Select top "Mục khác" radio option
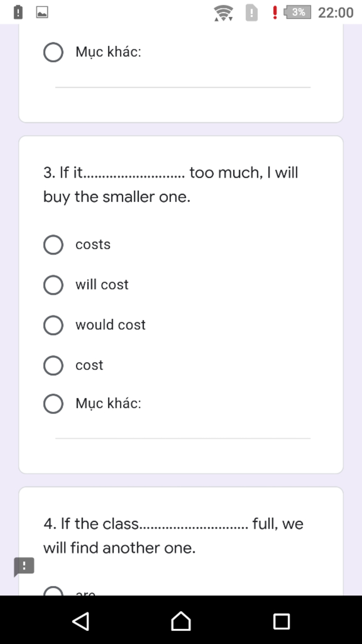Image resolution: width=362 pixels, height=644 pixels. click(53, 52)
